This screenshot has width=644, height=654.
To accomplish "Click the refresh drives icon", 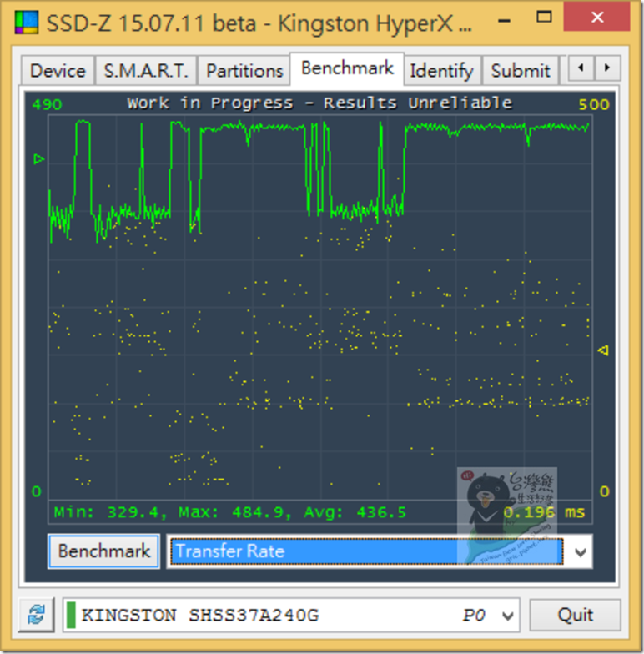I will coord(37,614).
